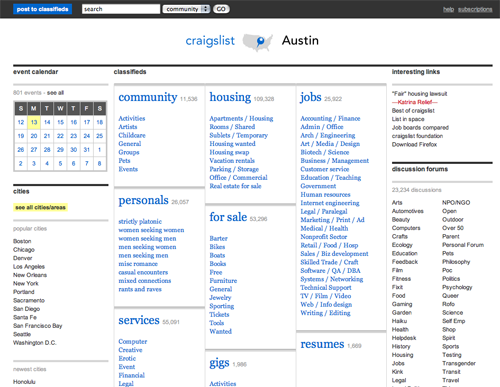
Task: Open the community search category dropdown
Action: tap(186, 9)
